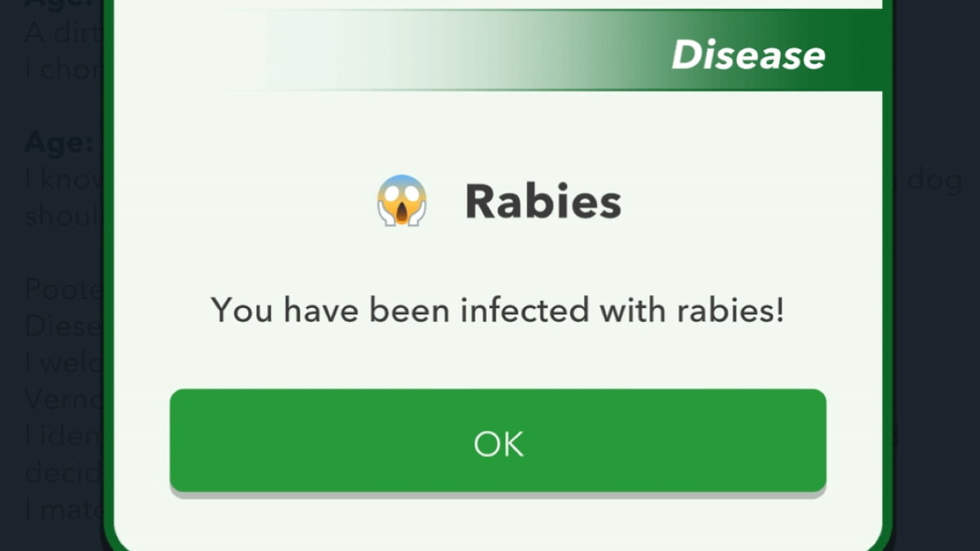Click the second bold Age label behind dialog
Image resolution: width=980 pixels, height=551 pixels.
59,144
